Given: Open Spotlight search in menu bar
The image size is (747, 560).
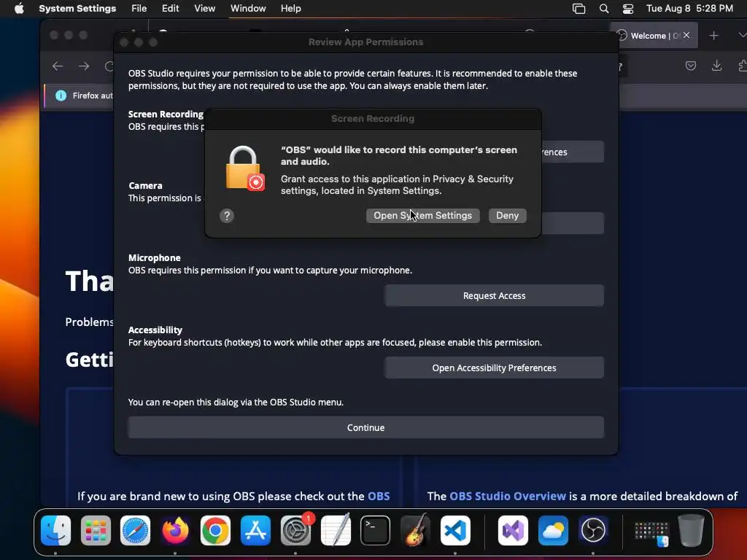Looking at the screenshot, I should point(603,9).
